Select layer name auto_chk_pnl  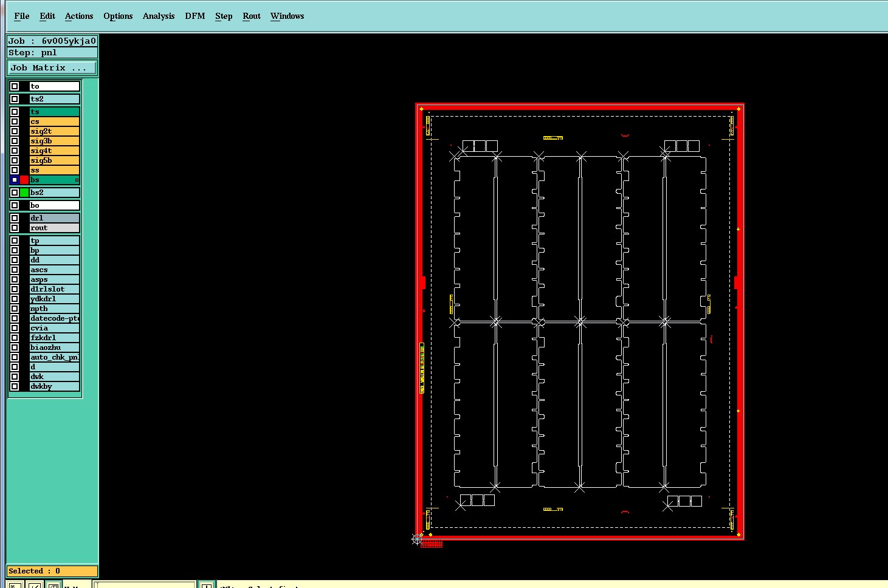(x=54, y=357)
